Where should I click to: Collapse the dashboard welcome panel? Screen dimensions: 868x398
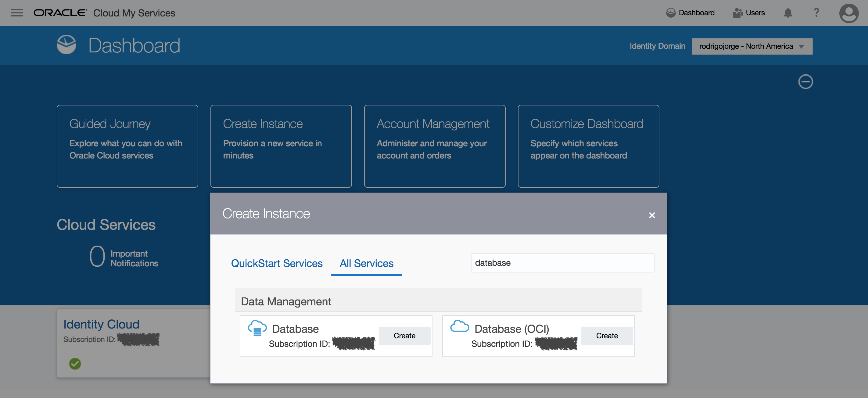pos(805,81)
